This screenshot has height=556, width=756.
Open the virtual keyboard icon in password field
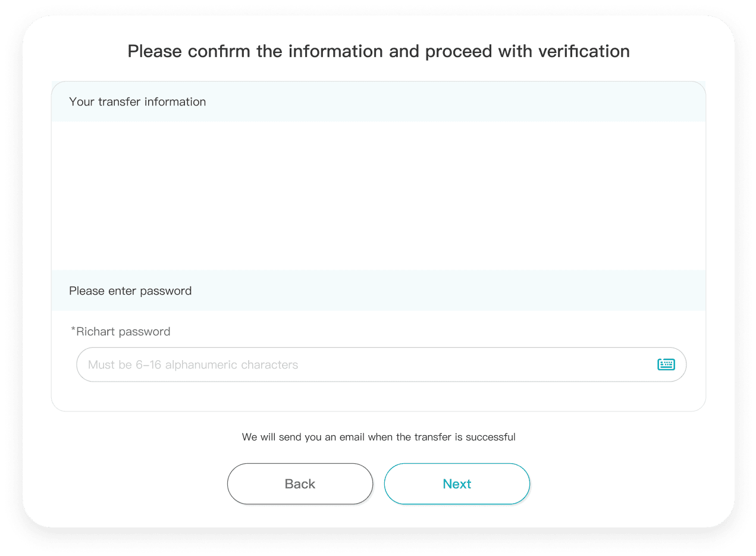tap(666, 364)
